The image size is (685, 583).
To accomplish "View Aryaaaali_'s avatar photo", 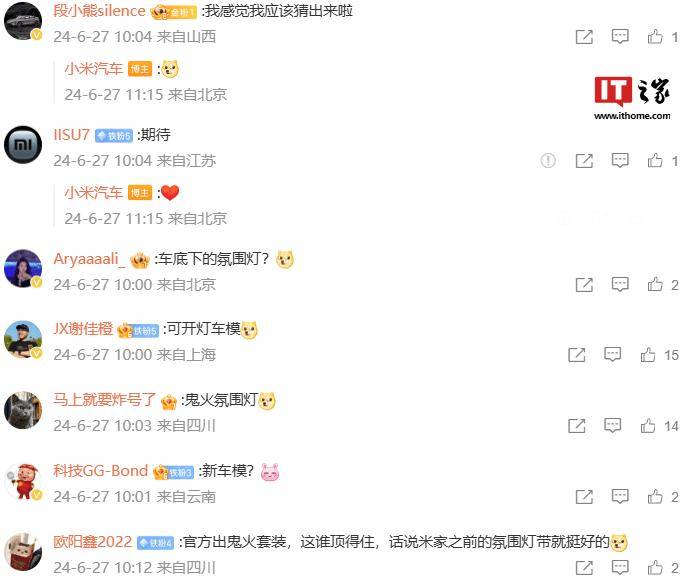I will 23,269.
